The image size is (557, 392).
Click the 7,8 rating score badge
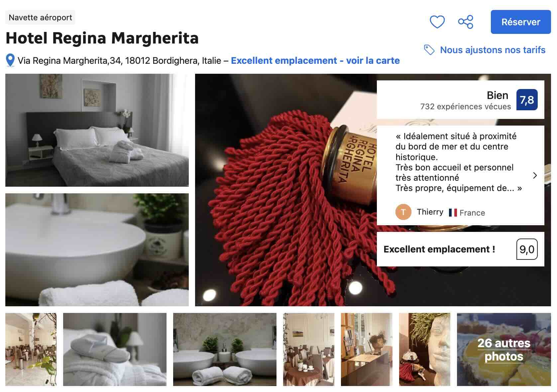point(527,100)
